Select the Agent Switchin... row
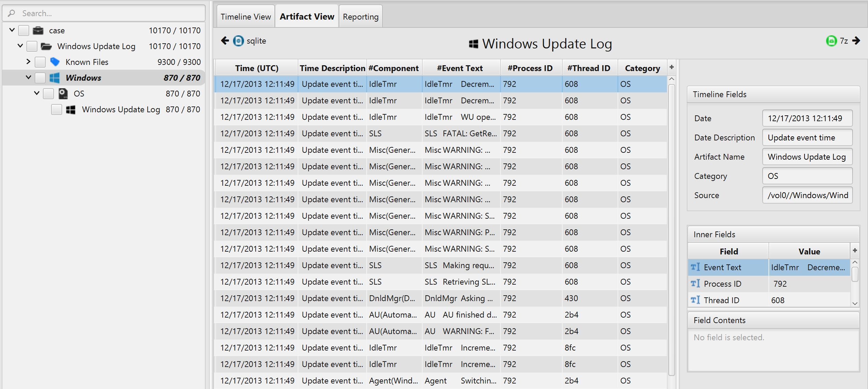 click(x=441, y=381)
